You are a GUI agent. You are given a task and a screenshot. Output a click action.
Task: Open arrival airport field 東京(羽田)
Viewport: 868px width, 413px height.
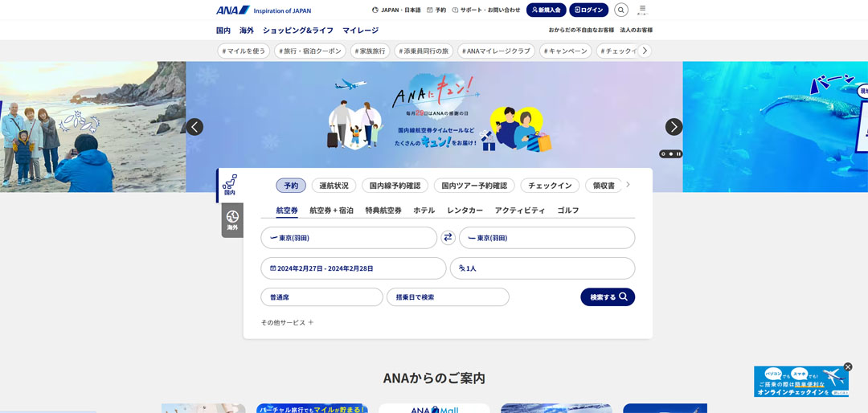547,238
